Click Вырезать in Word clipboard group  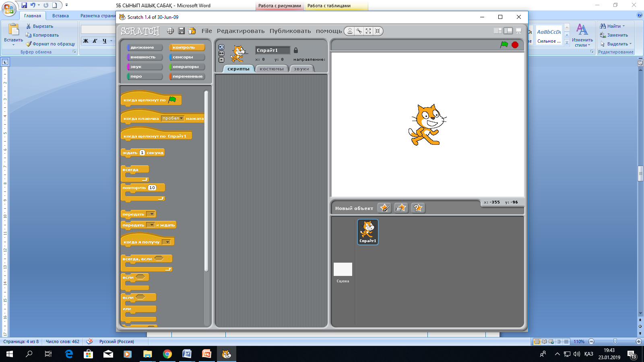tap(39, 26)
